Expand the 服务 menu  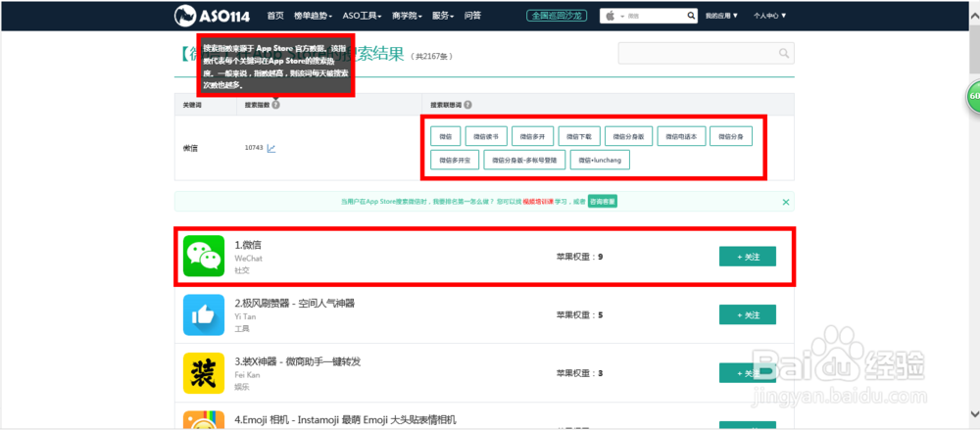click(x=443, y=16)
